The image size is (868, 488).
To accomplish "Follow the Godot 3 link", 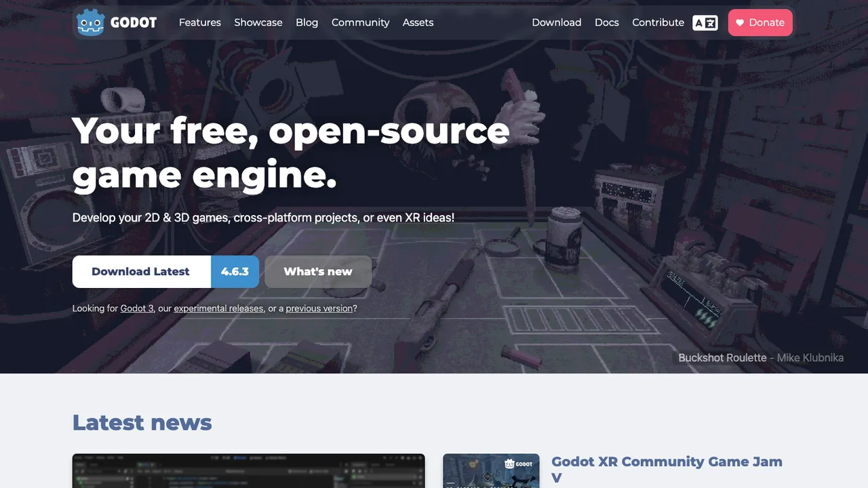I will [x=137, y=308].
